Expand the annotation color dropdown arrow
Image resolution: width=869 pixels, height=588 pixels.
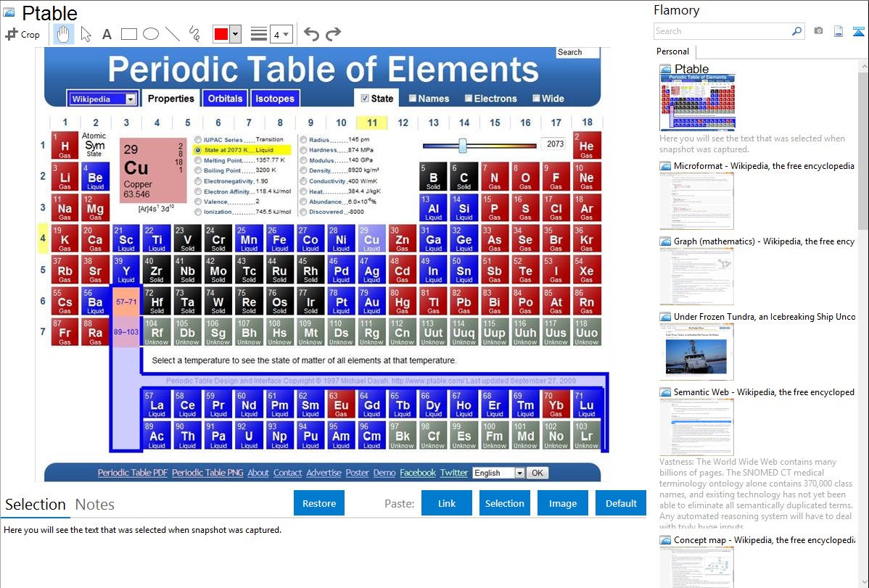coord(236,34)
